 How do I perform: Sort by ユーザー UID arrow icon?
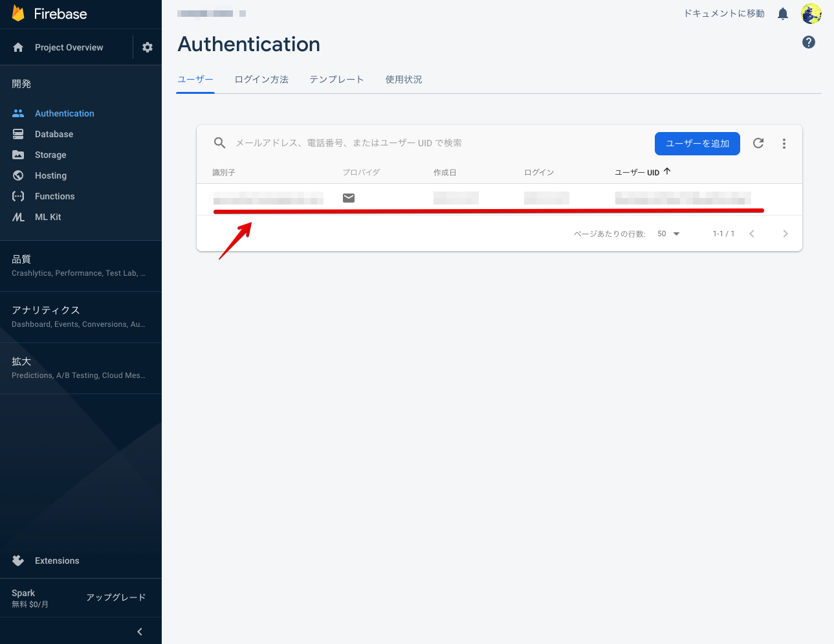click(x=667, y=172)
